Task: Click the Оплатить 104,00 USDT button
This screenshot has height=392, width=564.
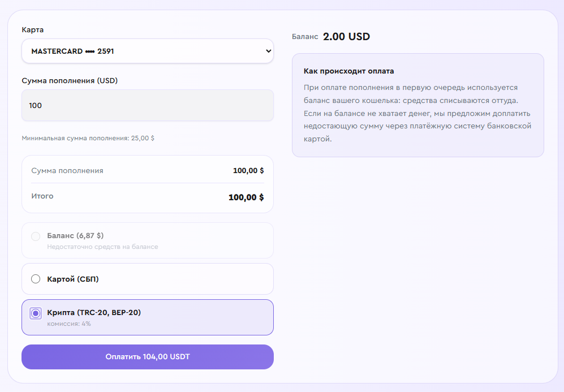Action: 148,357
